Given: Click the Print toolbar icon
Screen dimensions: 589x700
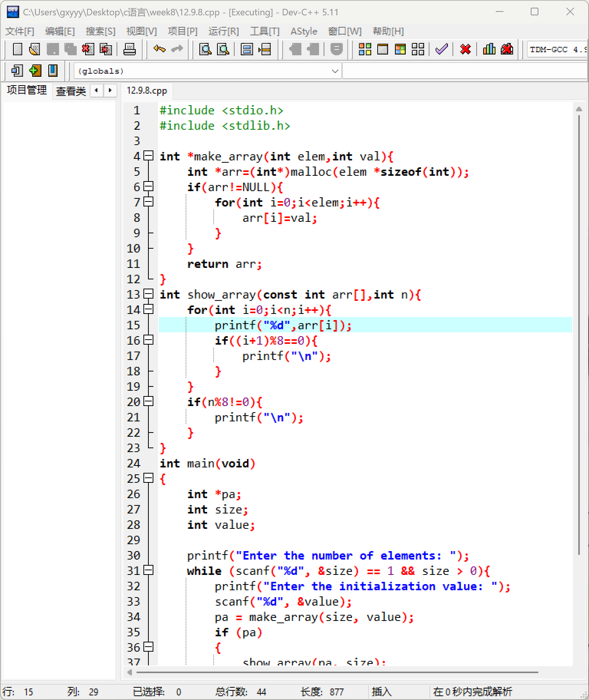Looking at the screenshot, I should (130, 49).
